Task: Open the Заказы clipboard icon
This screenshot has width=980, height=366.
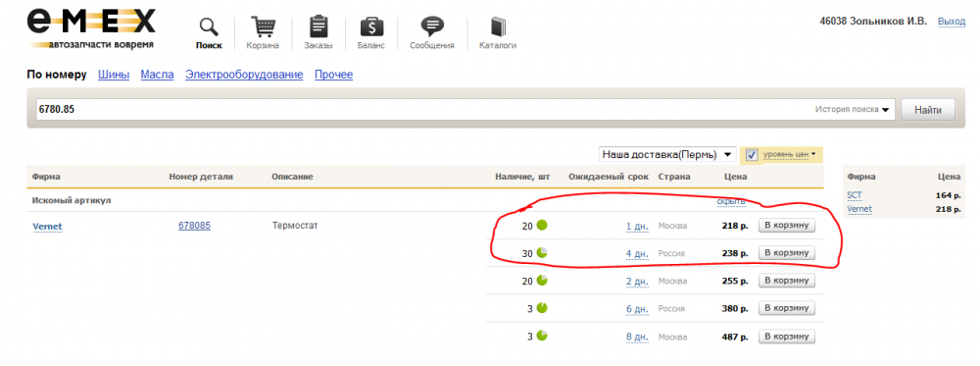Action: 318,27
